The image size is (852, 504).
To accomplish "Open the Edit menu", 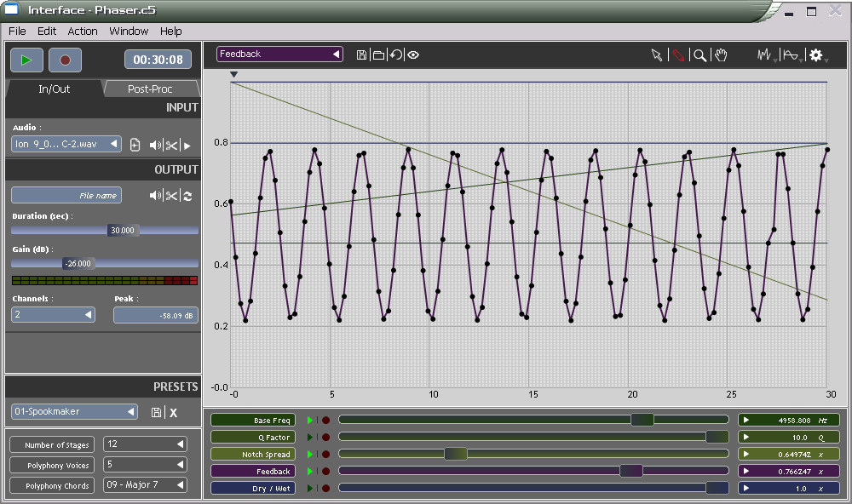I will pos(47,31).
